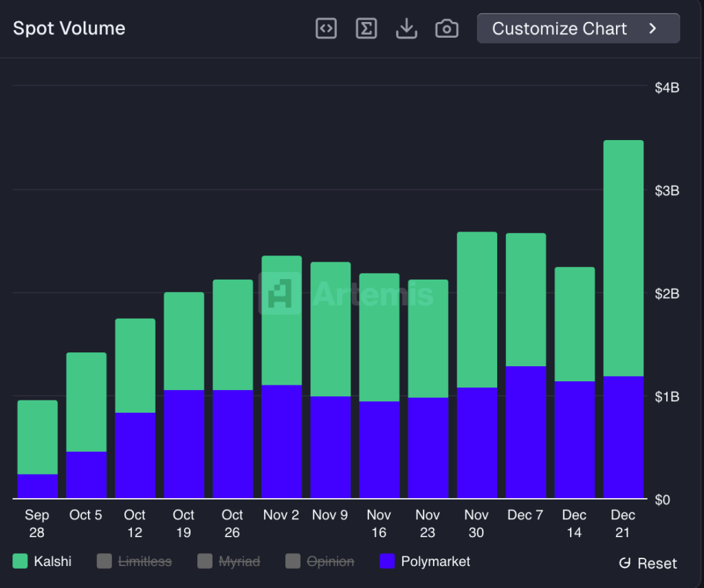Click the Polymarket legend color square

point(388,561)
